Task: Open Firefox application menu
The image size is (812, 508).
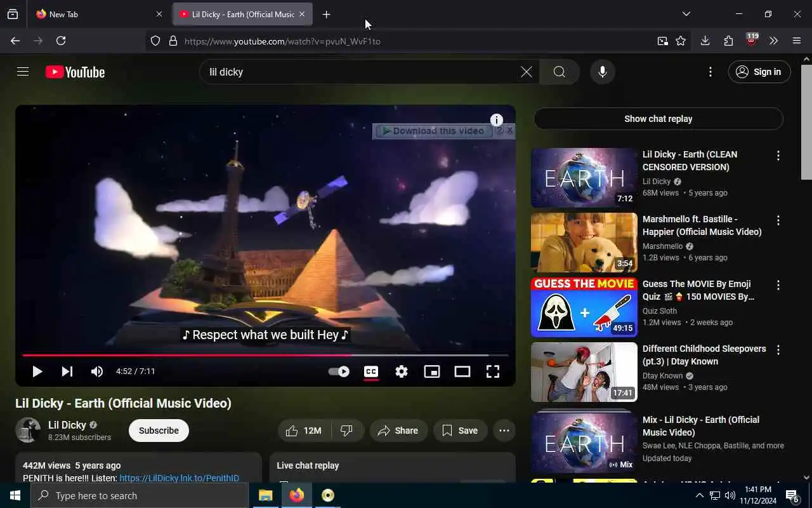Action: coord(797,41)
